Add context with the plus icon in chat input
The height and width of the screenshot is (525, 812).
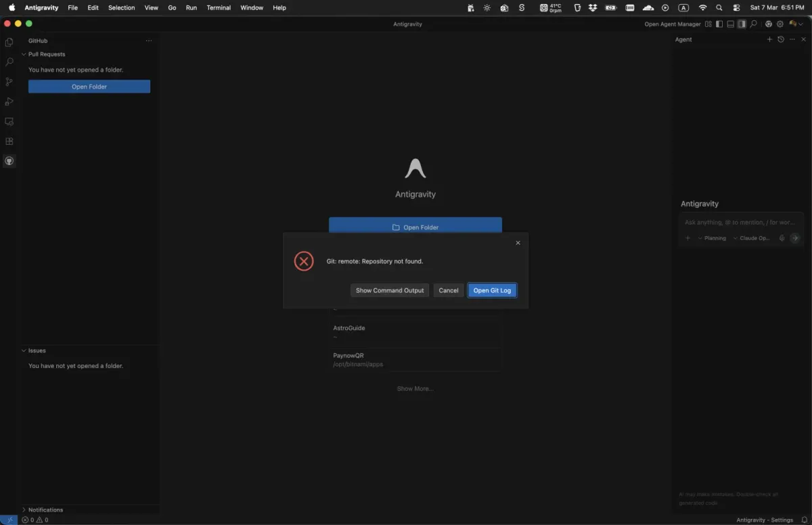[687, 238]
